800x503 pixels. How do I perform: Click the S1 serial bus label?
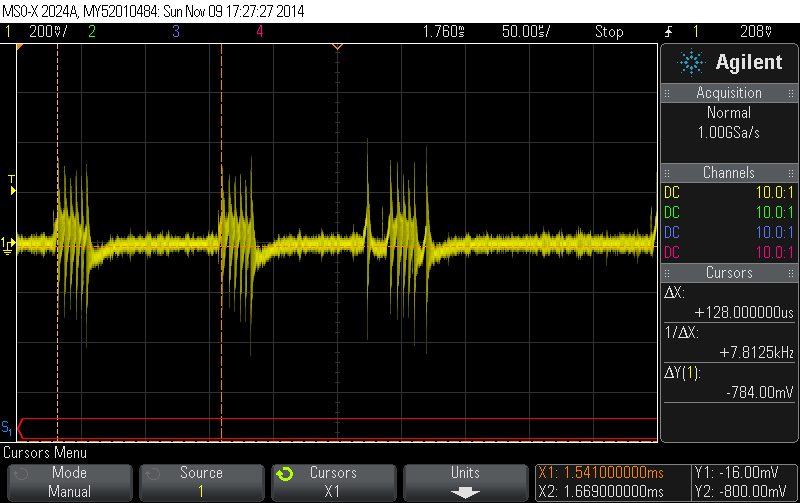7,428
